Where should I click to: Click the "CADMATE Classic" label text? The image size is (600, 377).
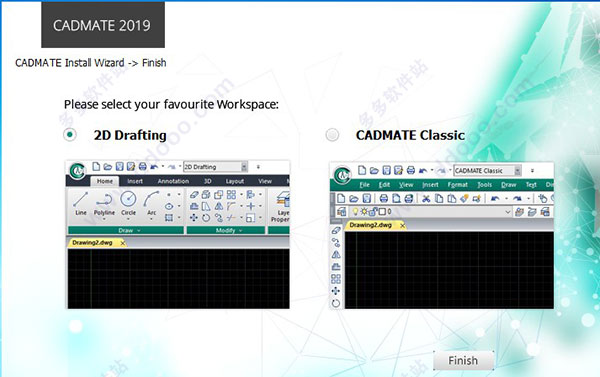pyautogui.click(x=410, y=135)
